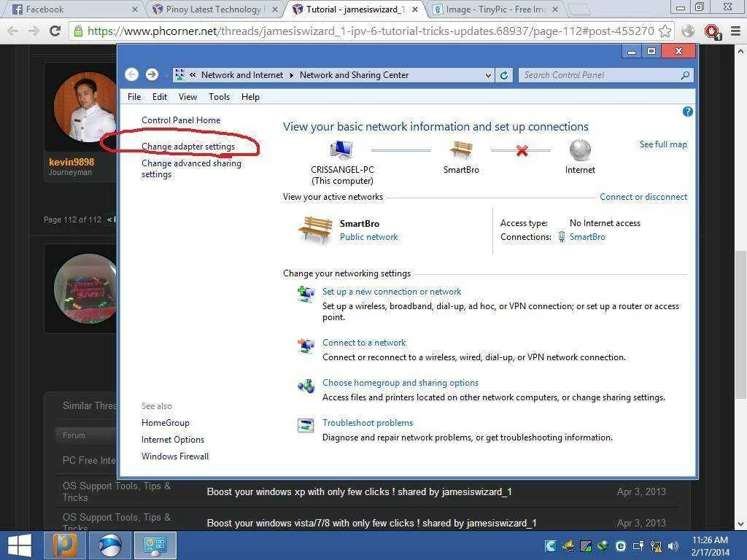This screenshot has width=747, height=560.
Task: Close the Facebook tab
Action: click(x=135, y=9)
